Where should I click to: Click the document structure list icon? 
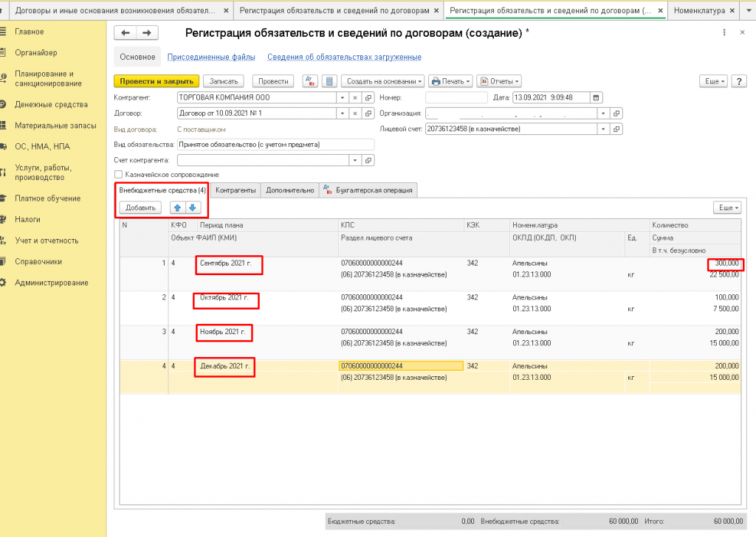tap(329, 81)
